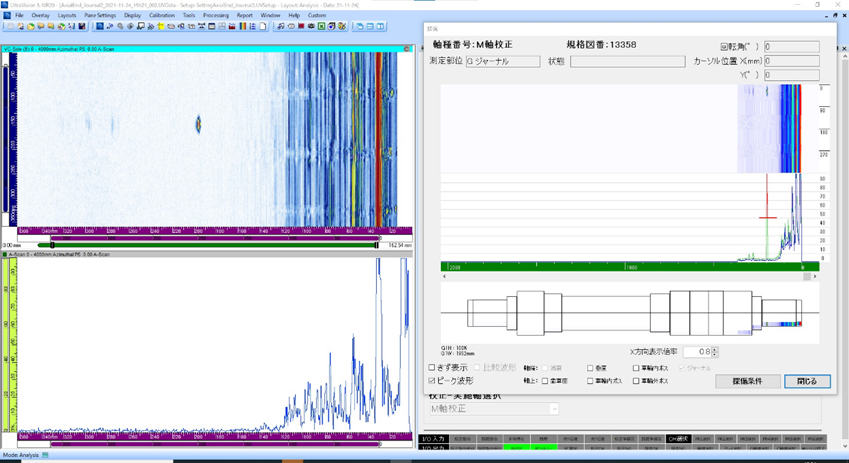Click the cascade windows icon in last group
This screenshot has height=463, width=849.
(360, 26)
